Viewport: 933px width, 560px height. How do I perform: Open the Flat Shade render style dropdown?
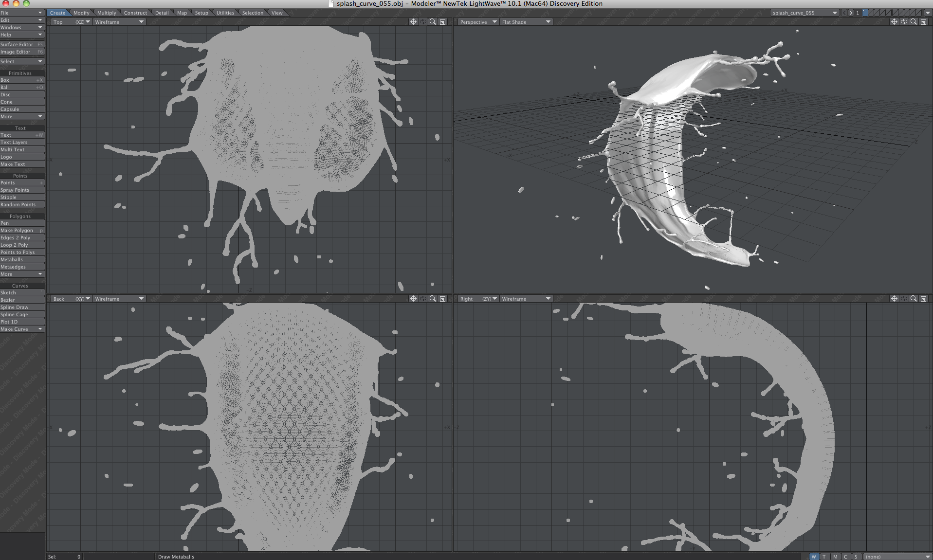pos(526,22)
